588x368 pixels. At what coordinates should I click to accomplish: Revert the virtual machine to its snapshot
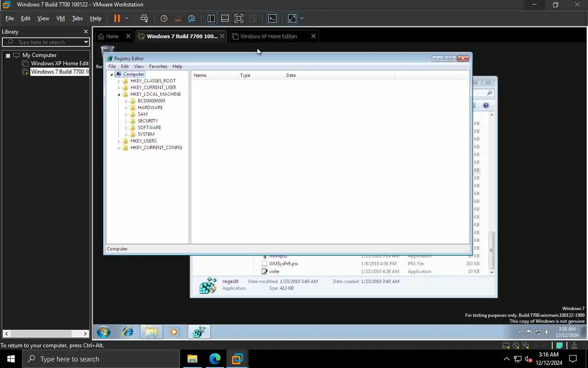(x=178, y=18)
